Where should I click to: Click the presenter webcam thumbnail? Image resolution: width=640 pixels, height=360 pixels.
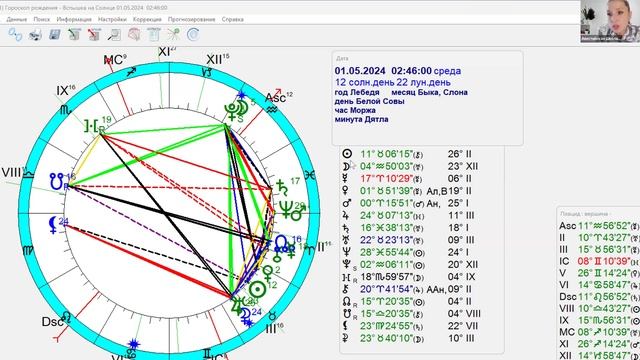(610, 21)
